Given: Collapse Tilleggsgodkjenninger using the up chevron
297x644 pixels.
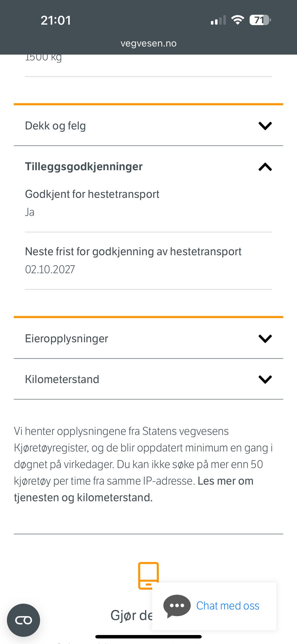Looking at the screenshot, I should 265,167.
